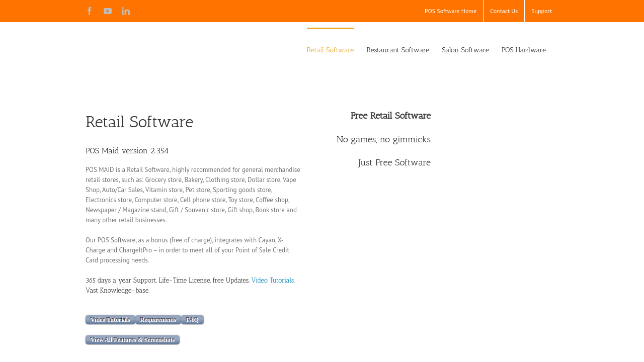This screenshot has height=362, width=644.
Task: Open the Facebook social icon
Action: (90, 11)
